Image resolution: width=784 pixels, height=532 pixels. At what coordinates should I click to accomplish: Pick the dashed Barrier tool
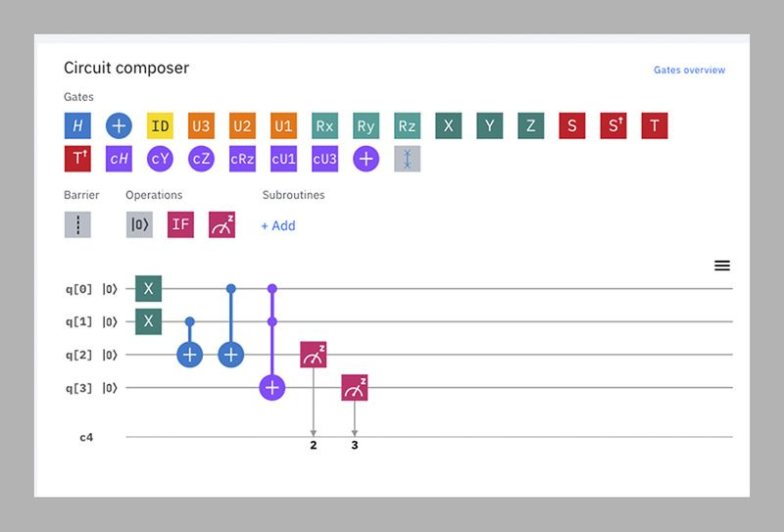coord(77,224)
